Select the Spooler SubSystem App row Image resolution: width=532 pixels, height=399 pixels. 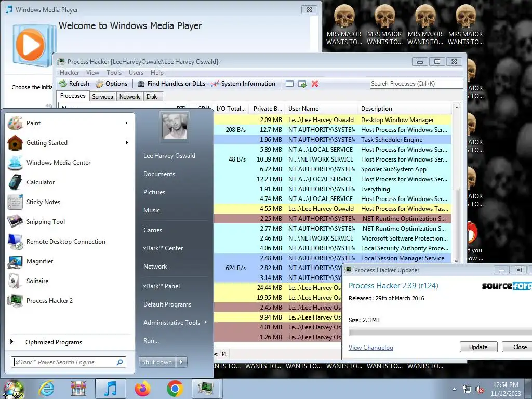(333, 169)
